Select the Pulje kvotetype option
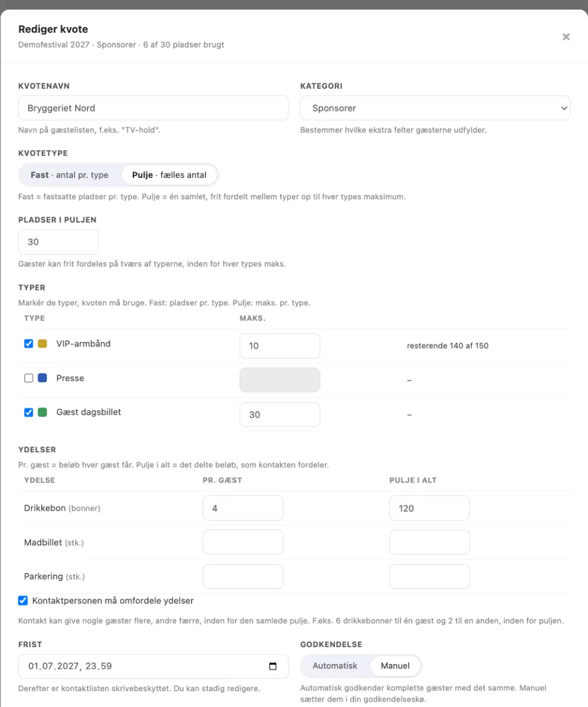588x707 pixels. [169, 175]
